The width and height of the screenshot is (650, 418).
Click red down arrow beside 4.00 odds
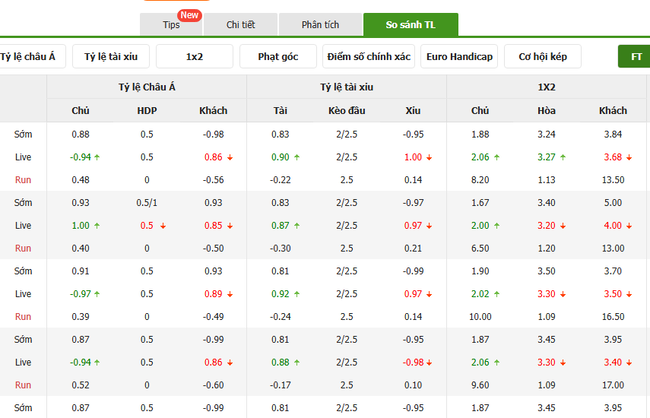tap(630, 226)
